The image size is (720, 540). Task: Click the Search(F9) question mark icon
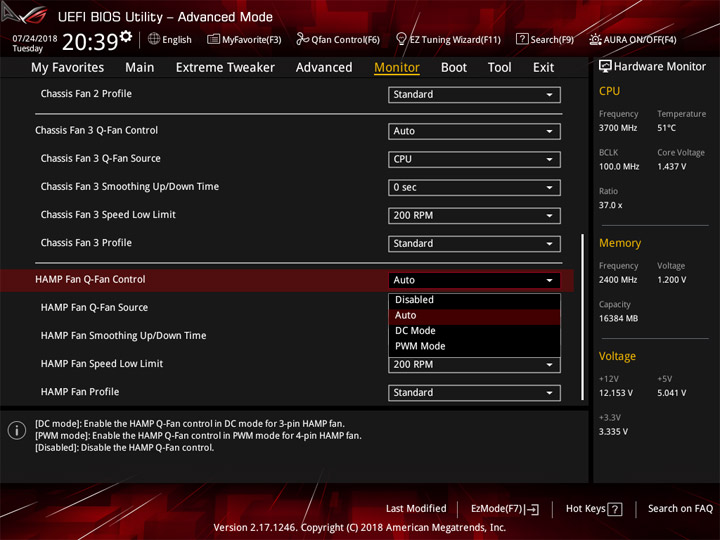pos(522,39)
